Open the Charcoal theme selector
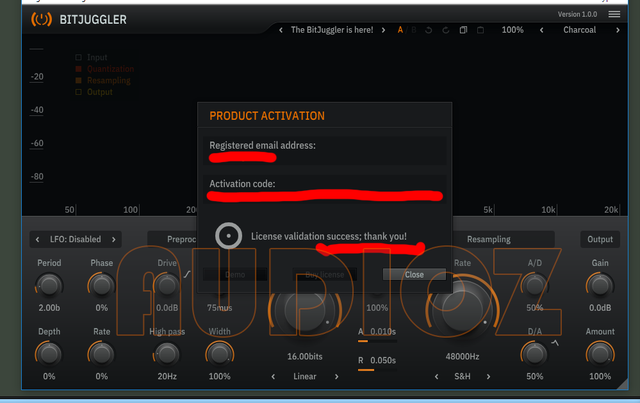The image size is (640, 403). pos(579,30)
